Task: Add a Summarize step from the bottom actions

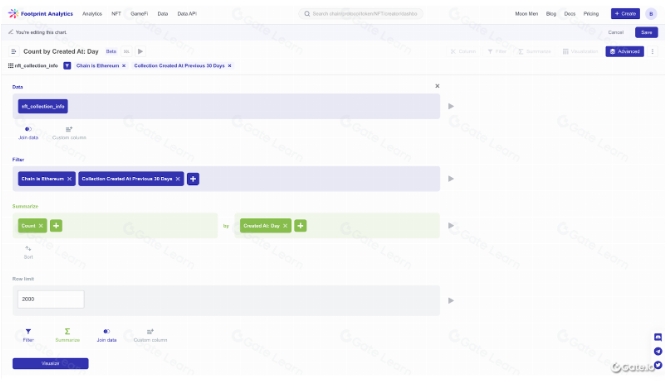Action: coord(67,335)
